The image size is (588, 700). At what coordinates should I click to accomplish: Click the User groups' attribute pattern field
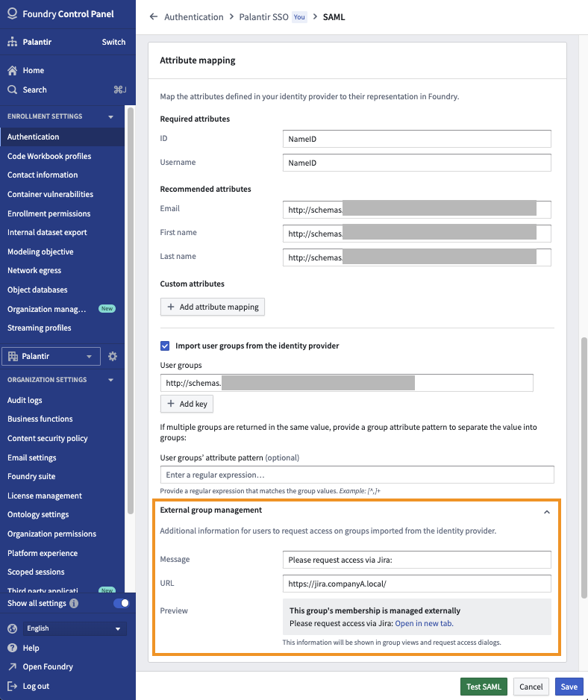tap(357, 475)
